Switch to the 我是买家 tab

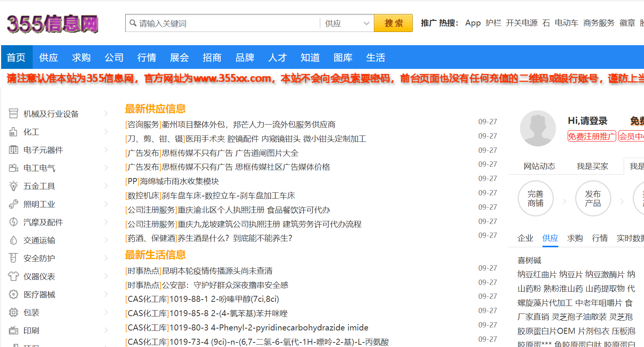592,166
